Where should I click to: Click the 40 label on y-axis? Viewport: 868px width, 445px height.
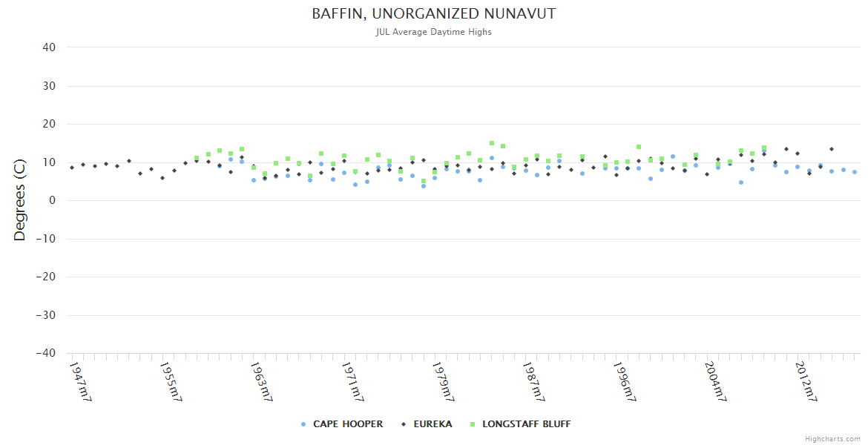click(x=50, y=47)
